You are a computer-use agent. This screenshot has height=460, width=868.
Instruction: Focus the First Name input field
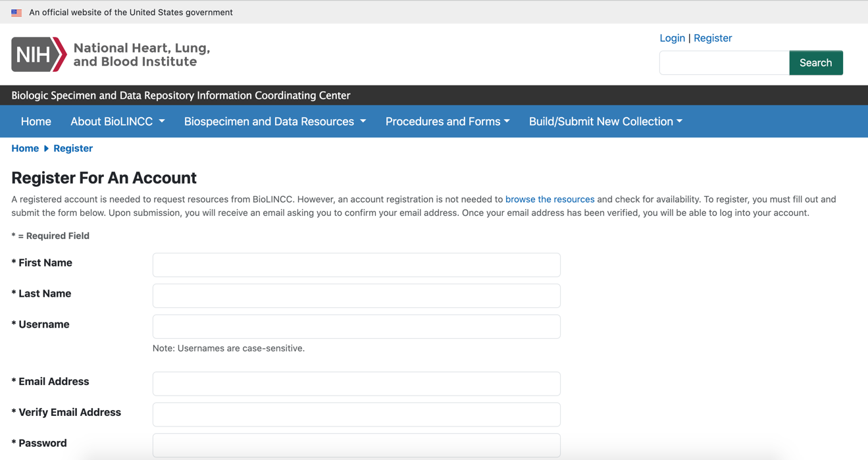click(x=356, y=265)
